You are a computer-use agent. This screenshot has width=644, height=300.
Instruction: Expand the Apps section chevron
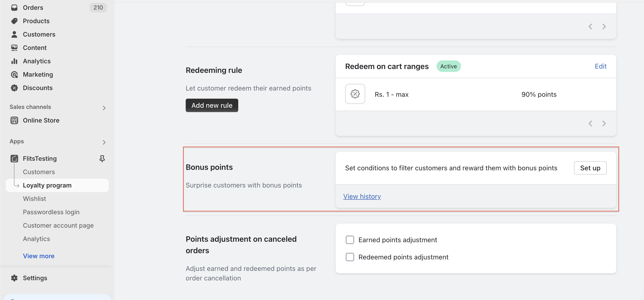(104, 142)
